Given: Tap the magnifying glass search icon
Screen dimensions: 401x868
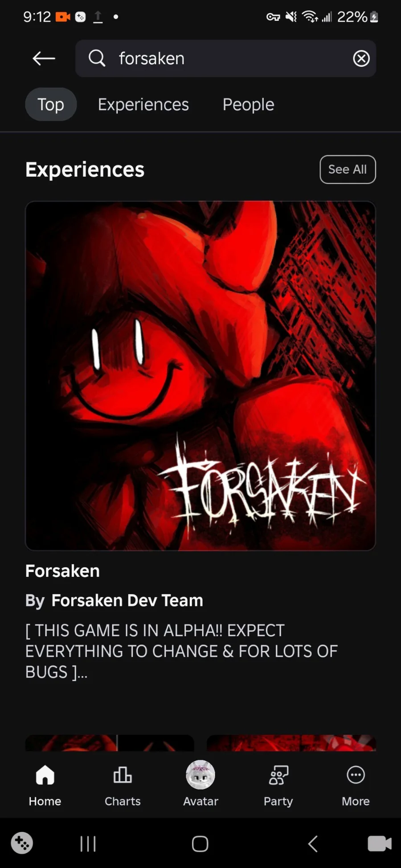Looking at the screenshot, I should (97, 58).
